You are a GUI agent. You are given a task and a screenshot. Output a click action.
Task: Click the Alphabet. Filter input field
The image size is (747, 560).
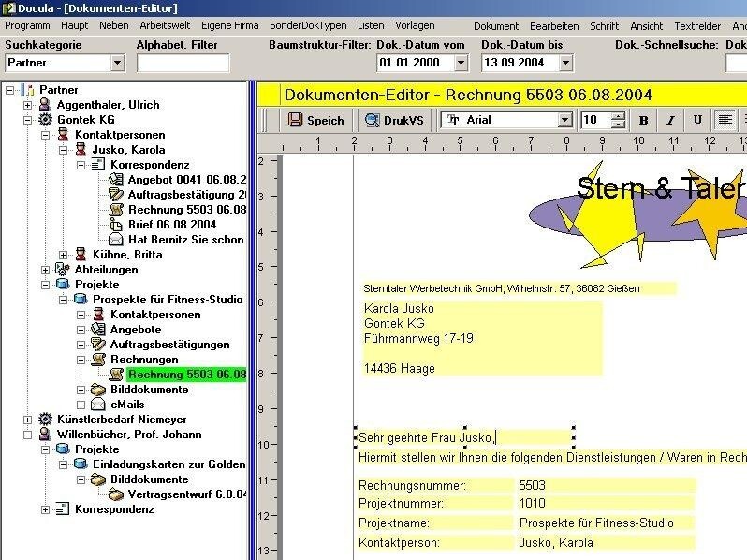coord(183,63)
